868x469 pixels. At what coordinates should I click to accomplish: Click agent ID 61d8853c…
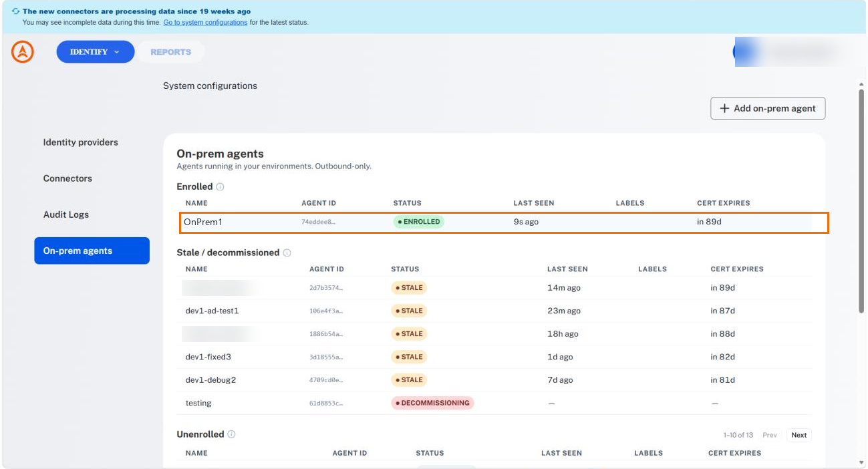coord(326,403)
